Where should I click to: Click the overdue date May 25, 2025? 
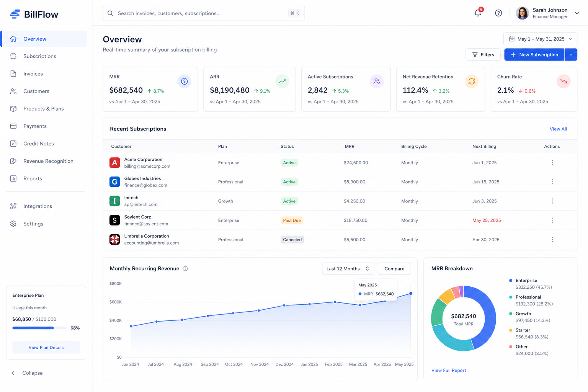[487, 220]
